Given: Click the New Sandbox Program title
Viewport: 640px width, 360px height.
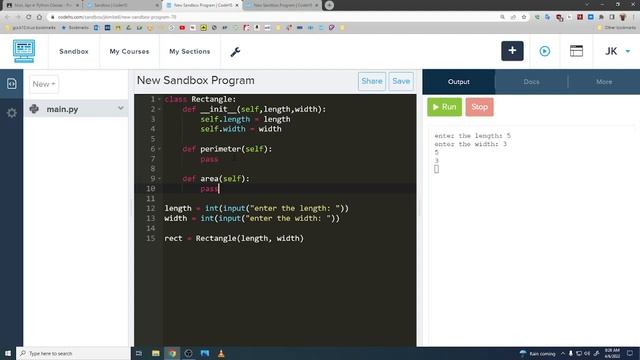Looking at the screenshot, I should (196, 80).
